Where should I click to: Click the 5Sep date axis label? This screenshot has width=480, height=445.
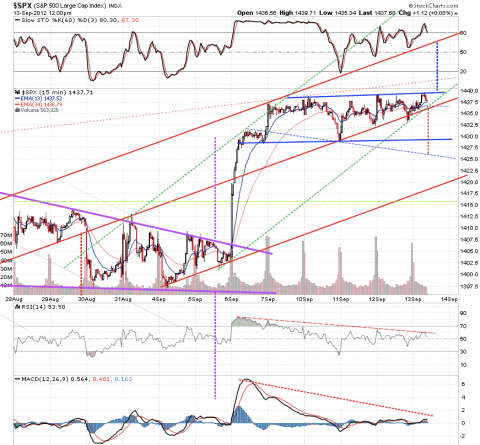195,299
